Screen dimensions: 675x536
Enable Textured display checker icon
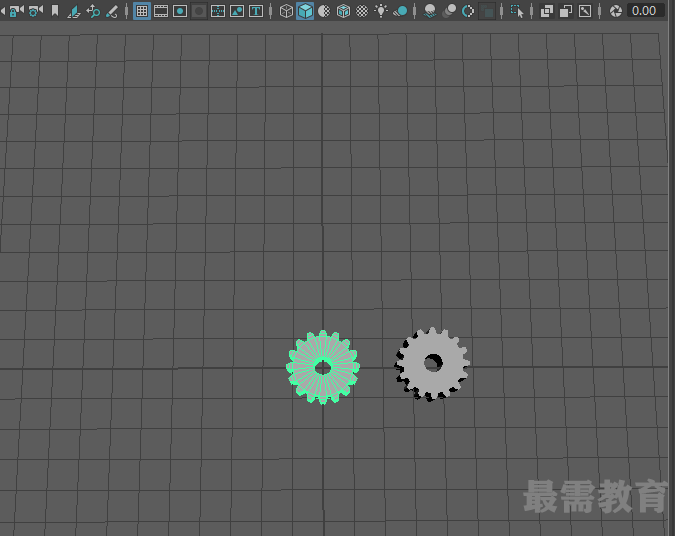pyautogui.click(x=362, y=11)
